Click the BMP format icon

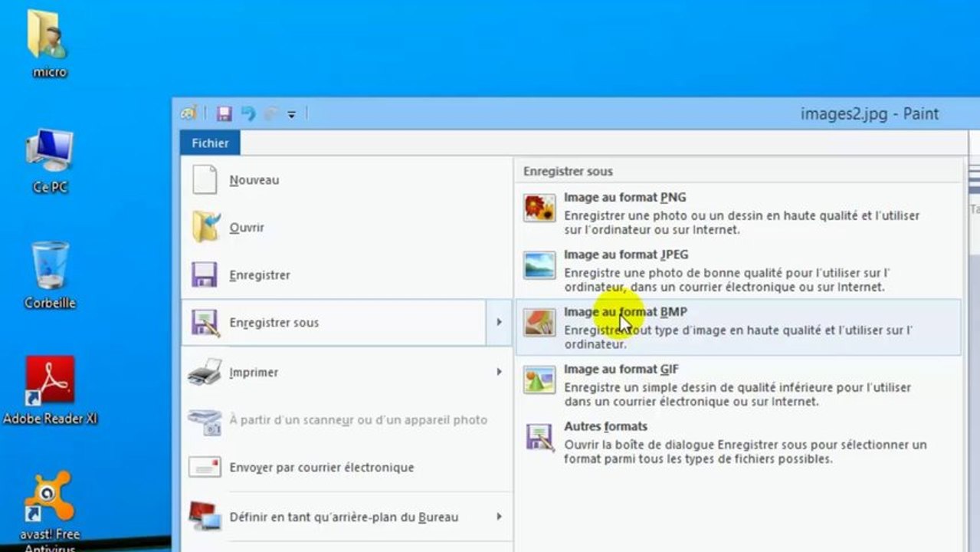point(539,322)
